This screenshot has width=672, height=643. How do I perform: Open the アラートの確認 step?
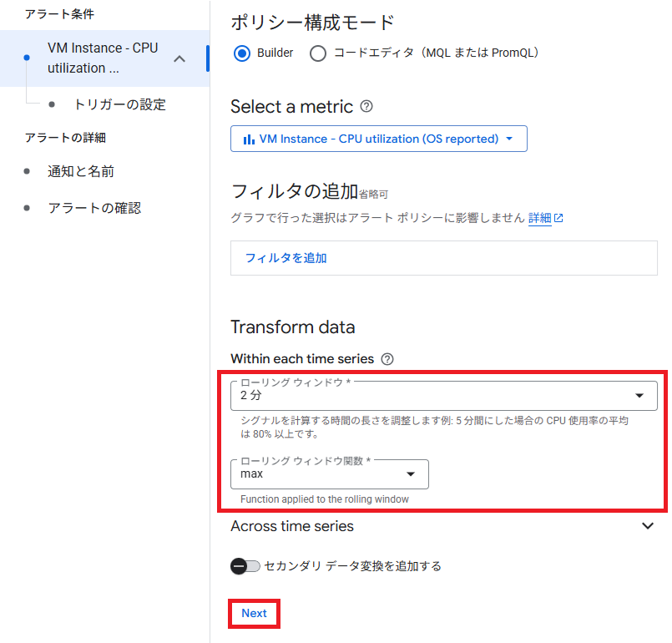pyautogui.click(x=94, y=208)
